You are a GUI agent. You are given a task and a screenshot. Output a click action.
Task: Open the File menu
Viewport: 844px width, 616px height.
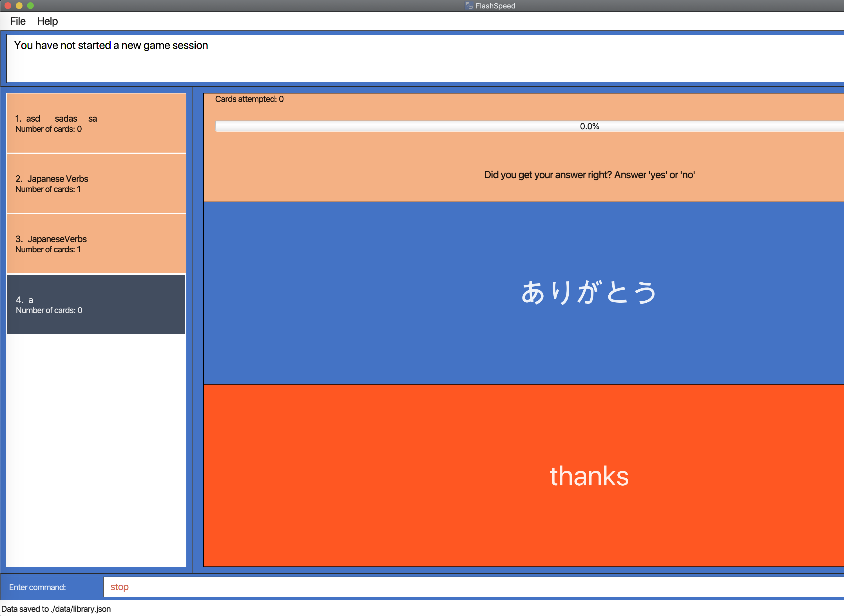[17, 21]
